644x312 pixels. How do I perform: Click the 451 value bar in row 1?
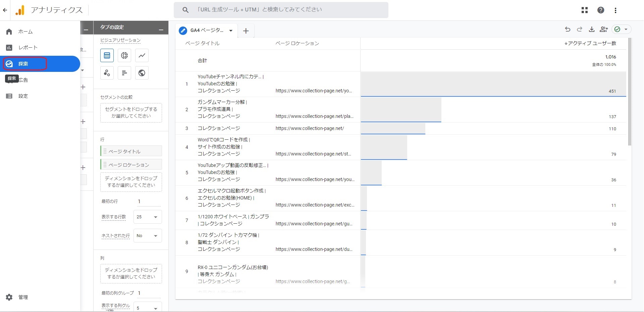pos(493,84)
